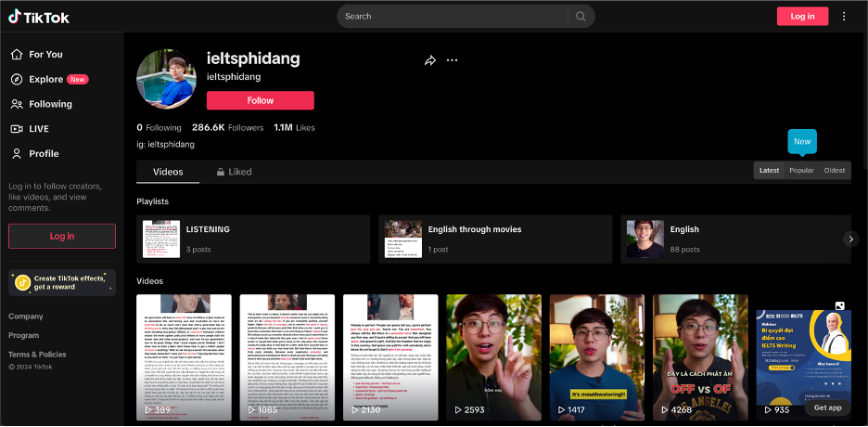Click the ieltsphidang username heading
This screenshot has height=427, width=868.
click(x=253, y=58)
